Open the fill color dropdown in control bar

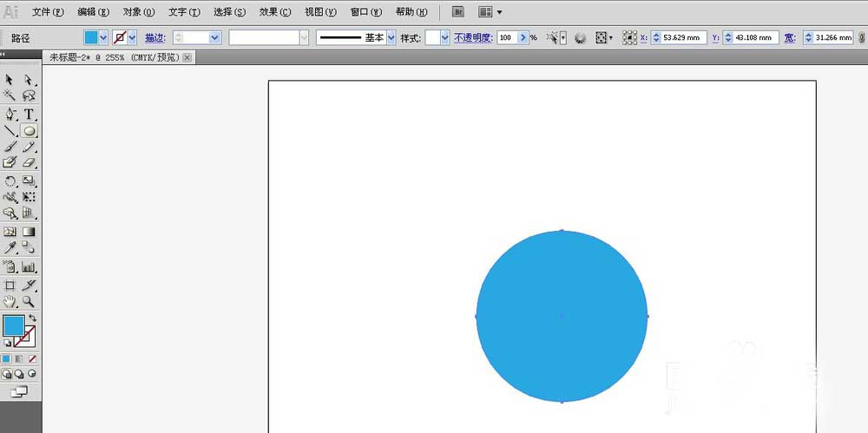pyautogui.click(x=103, y=37)
